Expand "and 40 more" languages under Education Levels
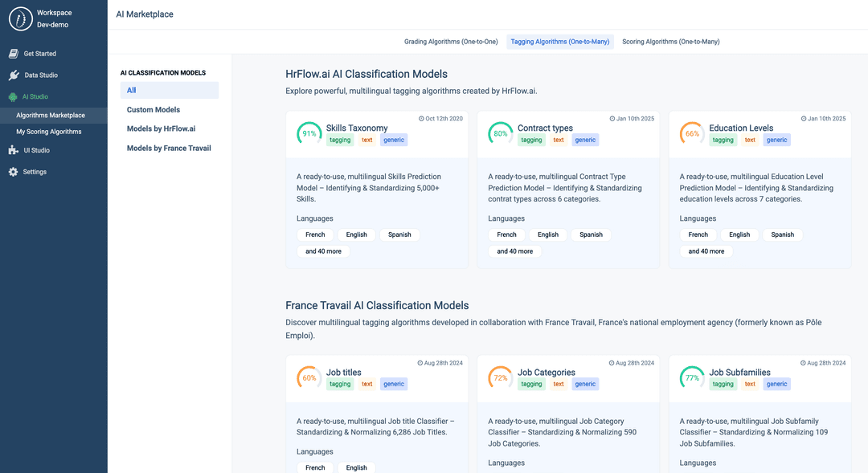868x473 pixels. 705,251
